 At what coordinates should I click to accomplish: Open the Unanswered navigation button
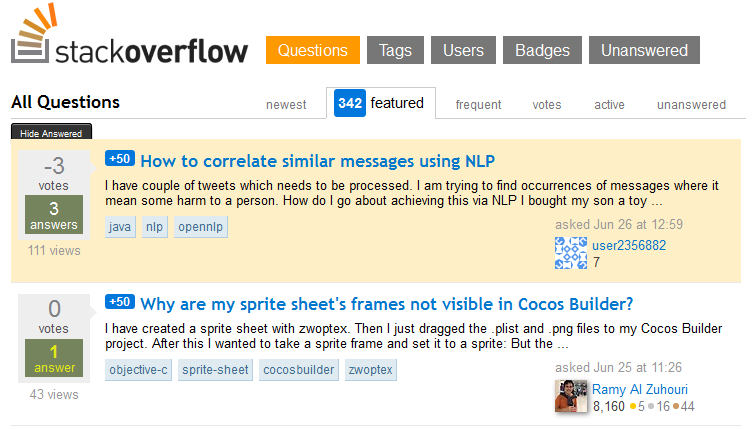tap(644, 50)
